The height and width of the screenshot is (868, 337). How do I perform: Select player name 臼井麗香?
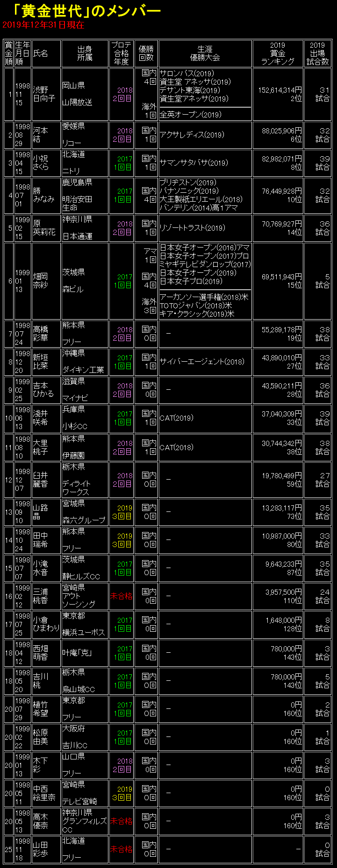tap(41, 480)
